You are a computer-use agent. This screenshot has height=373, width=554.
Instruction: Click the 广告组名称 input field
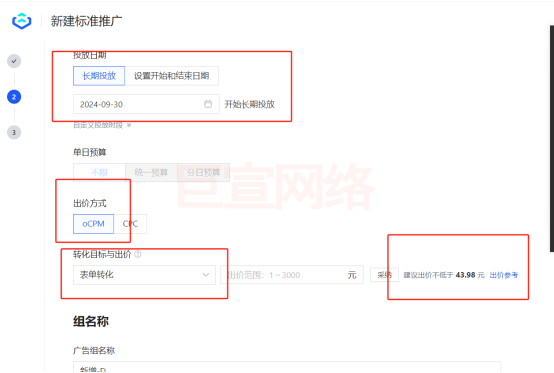[x=287, y=367]
